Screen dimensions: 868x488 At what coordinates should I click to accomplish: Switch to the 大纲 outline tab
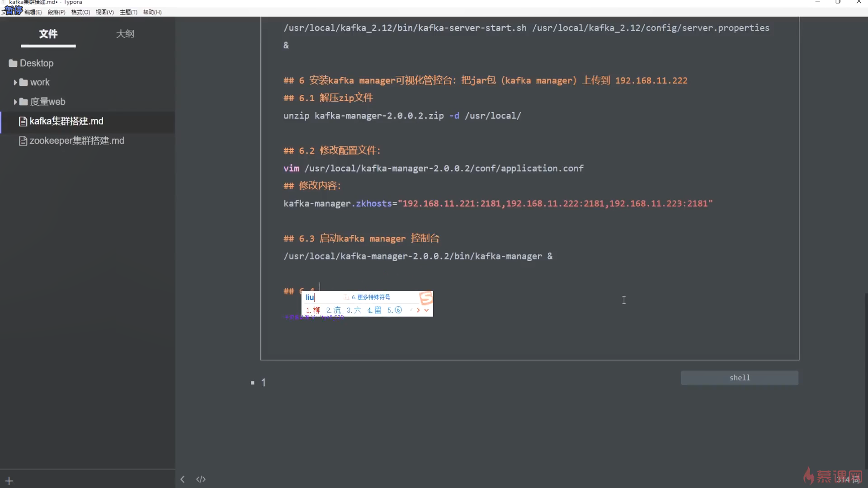pyautogui.click(x=125, y=34)
